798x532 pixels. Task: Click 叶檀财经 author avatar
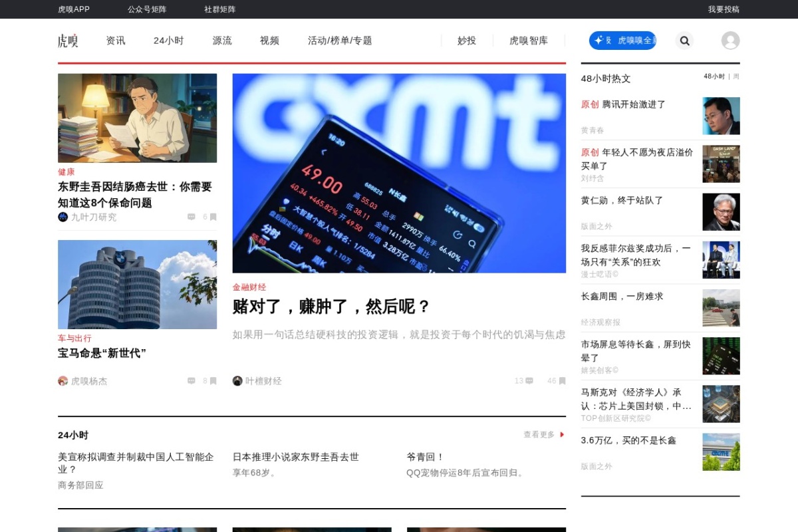[x=237, y=381]
